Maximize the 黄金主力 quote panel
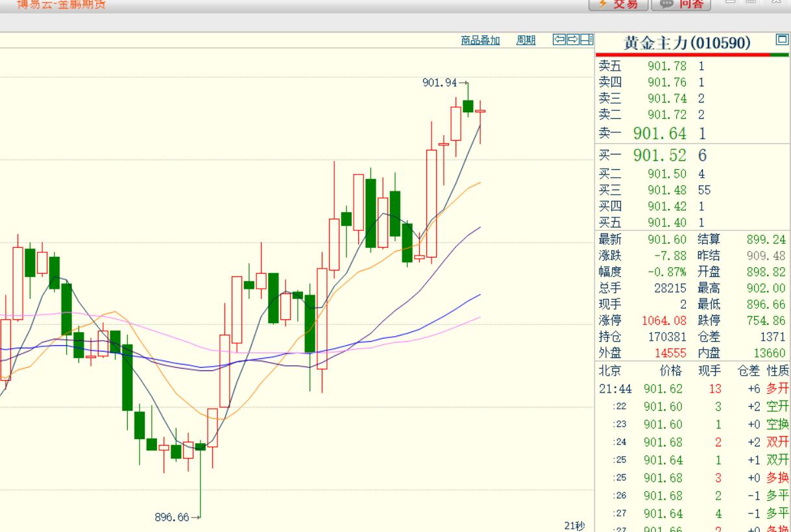The height and width of the screenshot is (532, 791). (781, 40)
